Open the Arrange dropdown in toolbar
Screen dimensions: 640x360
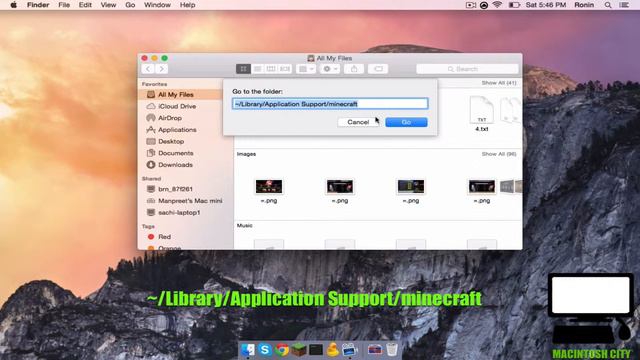[x=306, y=69]
